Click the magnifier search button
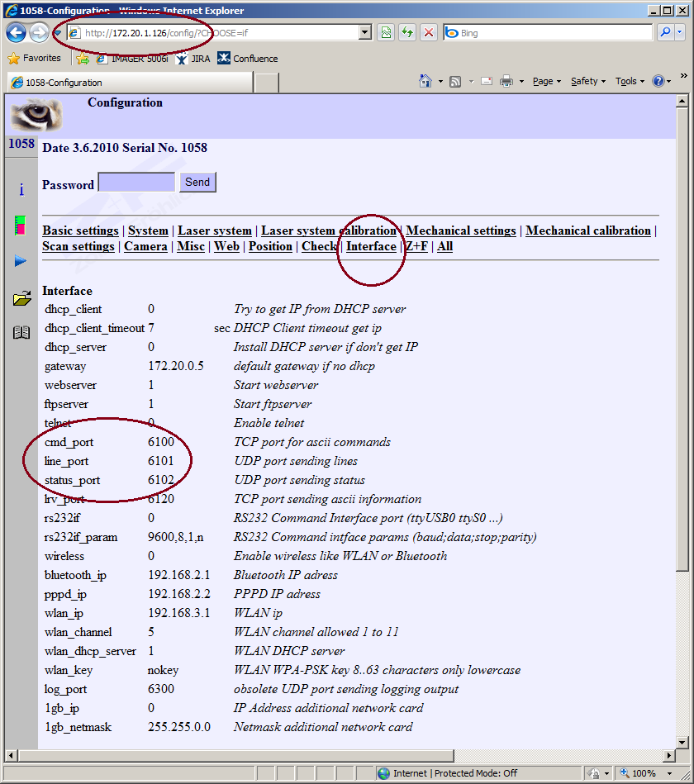 665,32
